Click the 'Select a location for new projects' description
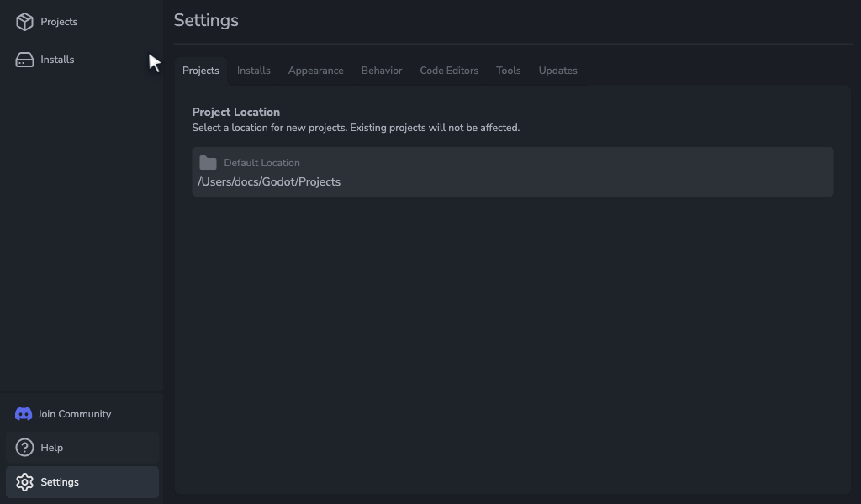 [356, 128]
